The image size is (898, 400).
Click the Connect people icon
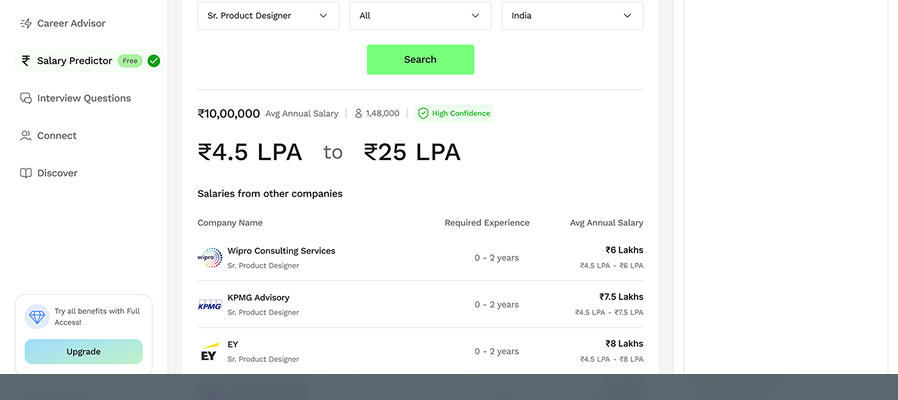[26, 136]
